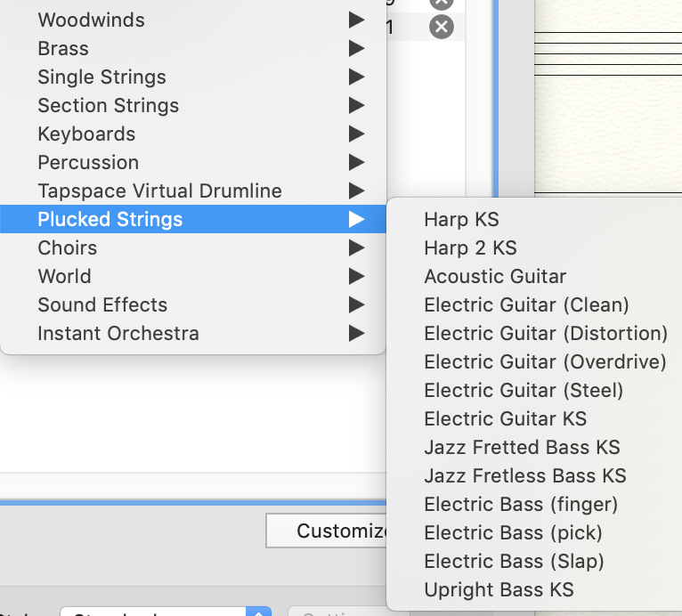Screen dimensions: 682x616
Task: Select Electric Guitar (Distortion)
Action: (x=546, y=334)
